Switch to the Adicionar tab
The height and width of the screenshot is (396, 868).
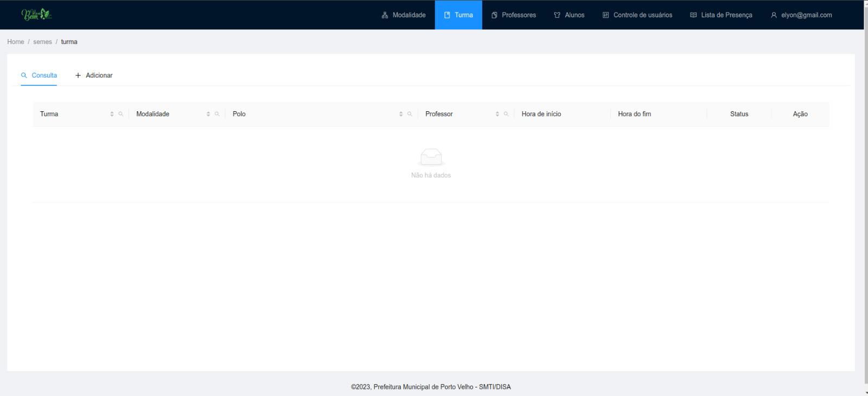(94, 75)
